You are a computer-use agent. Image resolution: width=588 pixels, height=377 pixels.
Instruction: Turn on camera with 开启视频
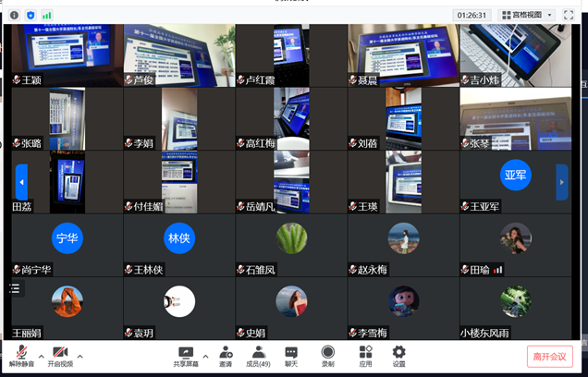tap(60, 356)
